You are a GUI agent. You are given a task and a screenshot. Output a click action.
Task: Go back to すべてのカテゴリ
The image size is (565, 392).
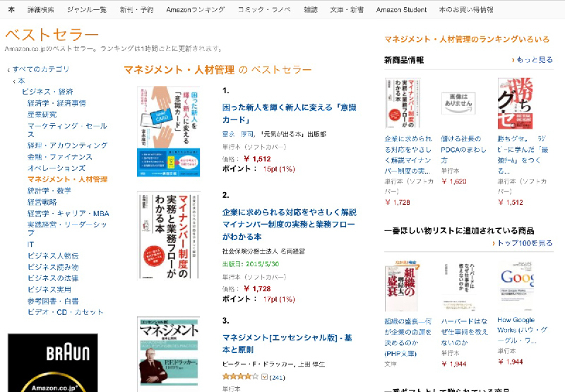tap(40, 69)
